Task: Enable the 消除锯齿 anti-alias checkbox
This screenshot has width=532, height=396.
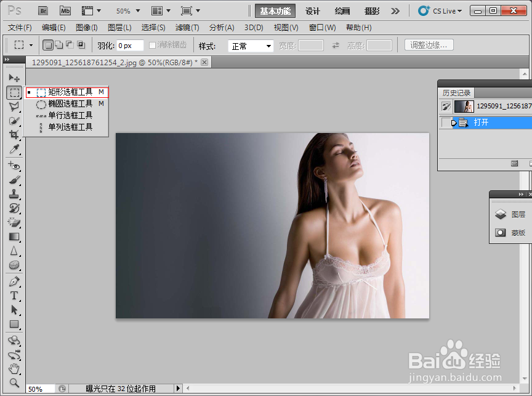Action: 151,45
